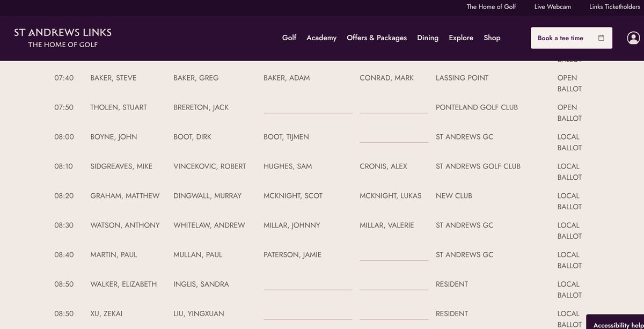The image size is (644, 329).
Task: Open the Explore menu
Action: click(461, 38)
